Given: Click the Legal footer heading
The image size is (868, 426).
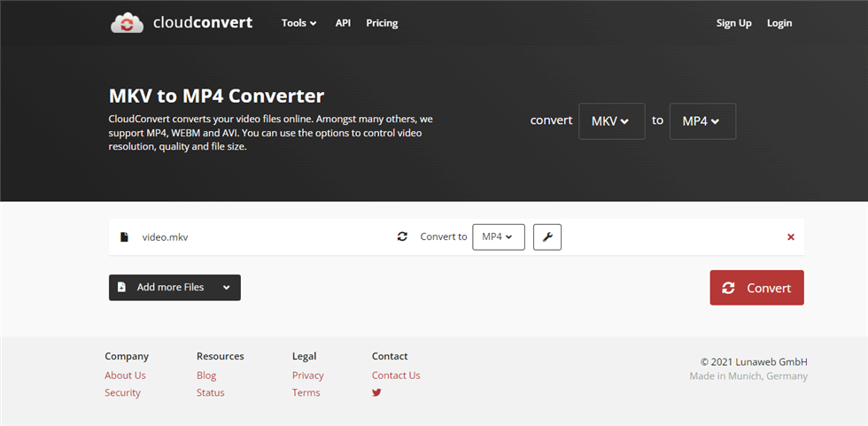Looking at the screenshot, I should coord(305,356).
